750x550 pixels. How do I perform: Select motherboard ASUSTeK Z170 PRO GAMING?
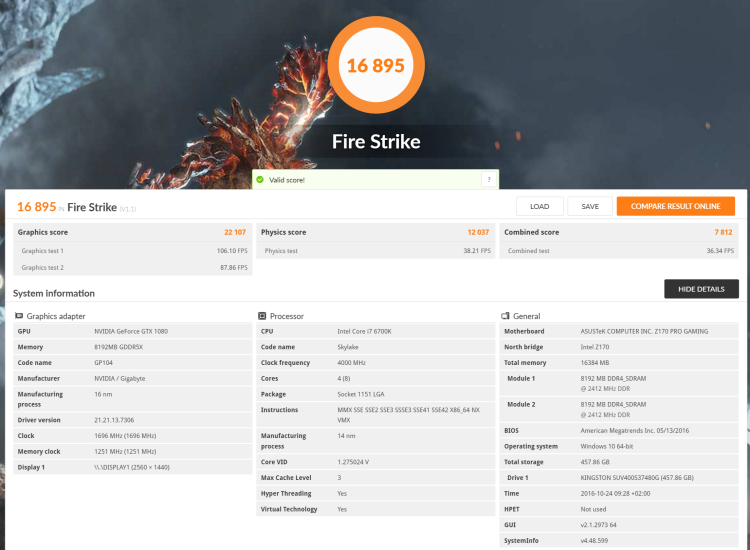click(x=644, y=331)
